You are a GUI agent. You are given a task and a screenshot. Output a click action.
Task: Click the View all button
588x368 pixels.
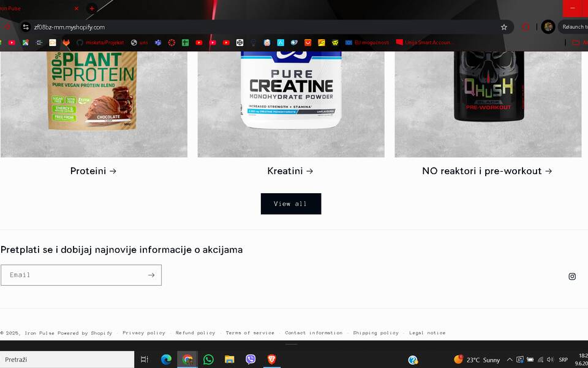(291, 204)
